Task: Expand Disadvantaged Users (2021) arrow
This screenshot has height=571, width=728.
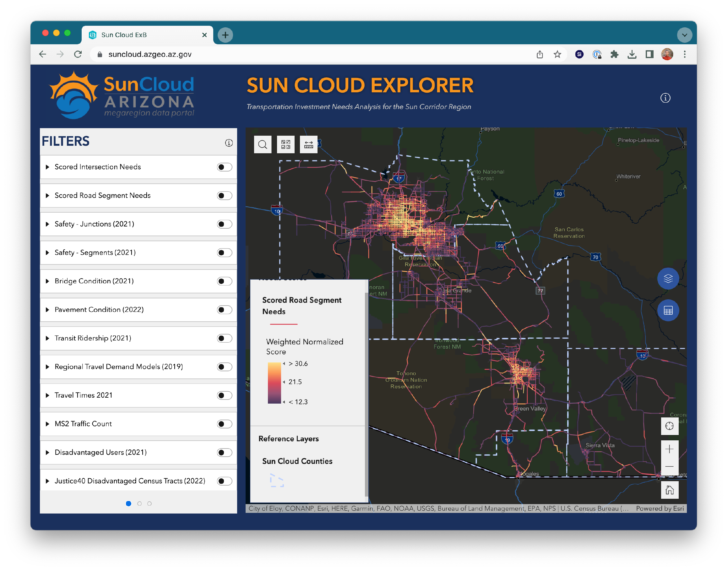Action: coord(47,453)
